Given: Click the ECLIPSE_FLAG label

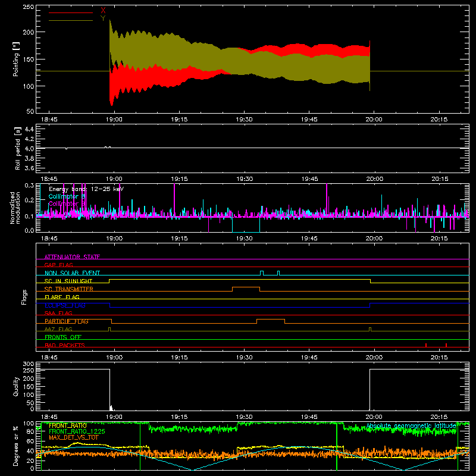Looking at the screenshot, I should coord(65,305).
